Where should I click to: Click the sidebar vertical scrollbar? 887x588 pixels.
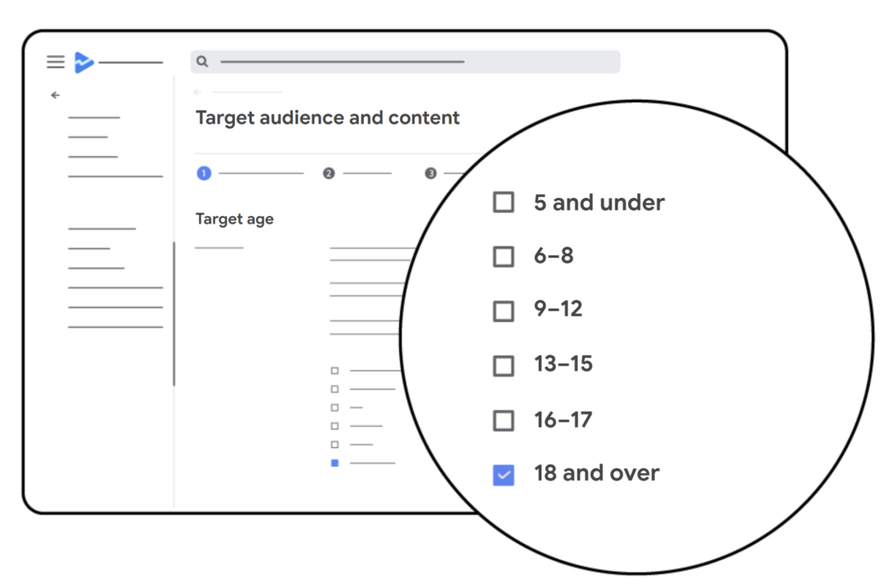point(174,314)
